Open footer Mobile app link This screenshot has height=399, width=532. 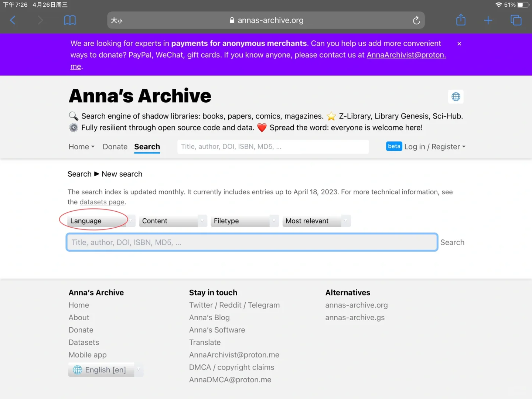(88, 355)
